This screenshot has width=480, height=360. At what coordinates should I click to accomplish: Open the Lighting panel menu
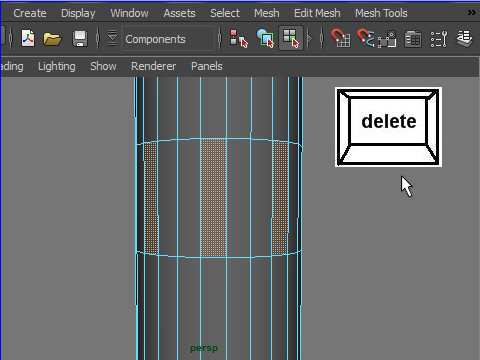click(57, 66)
